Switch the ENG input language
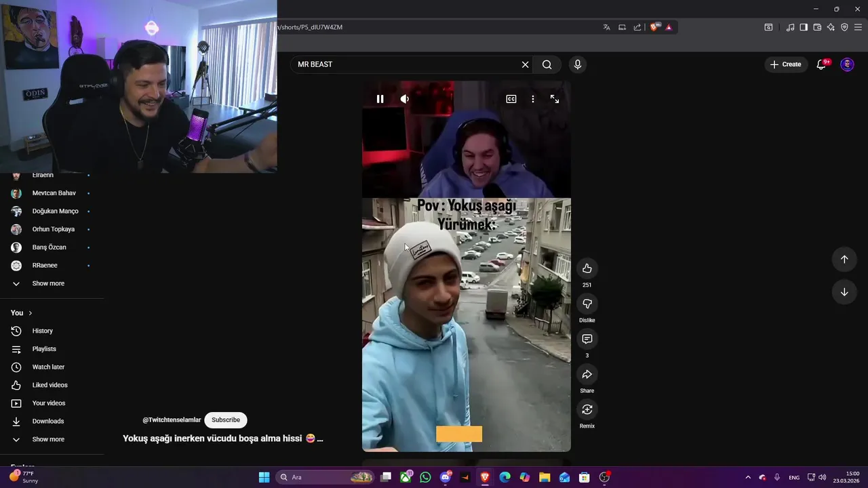Screen dimensions: 868x488 [794, 477]
